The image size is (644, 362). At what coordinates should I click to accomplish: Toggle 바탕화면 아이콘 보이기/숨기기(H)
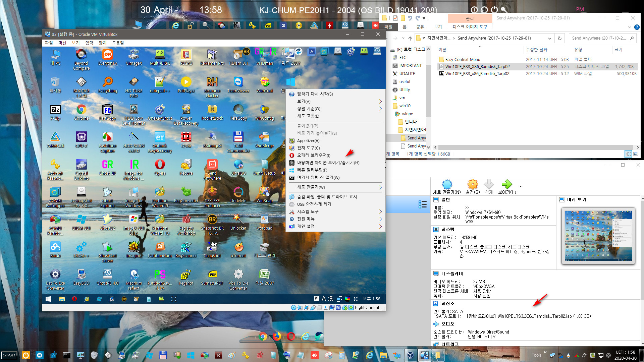click(x=335, y=163)
